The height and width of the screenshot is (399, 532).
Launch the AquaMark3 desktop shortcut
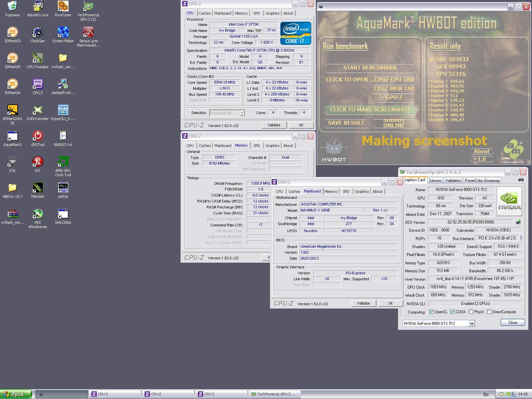[12, 138]
